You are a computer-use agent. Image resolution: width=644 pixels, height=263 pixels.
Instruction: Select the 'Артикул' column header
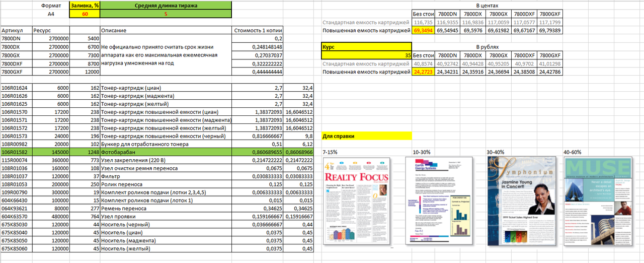tap(16, 31)
